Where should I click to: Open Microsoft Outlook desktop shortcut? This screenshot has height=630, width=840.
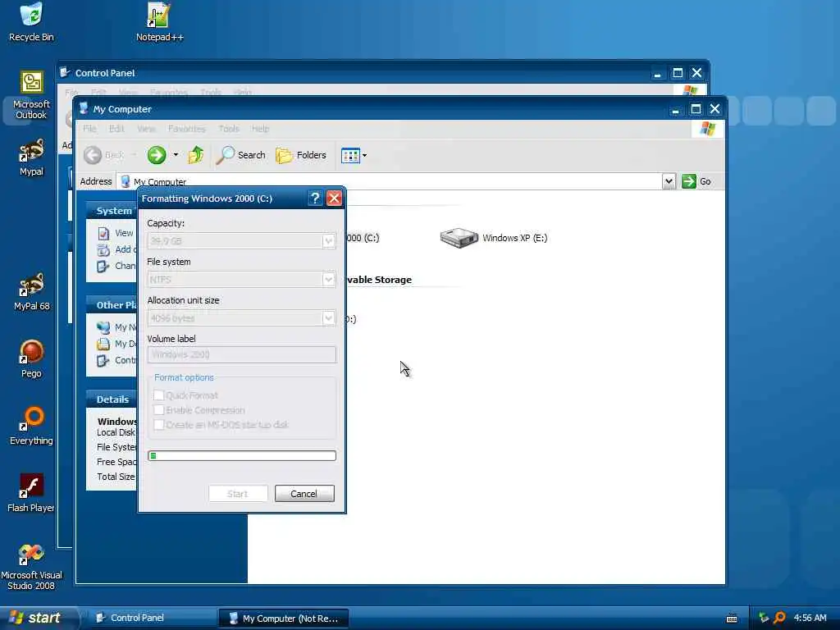pos(31,95)
